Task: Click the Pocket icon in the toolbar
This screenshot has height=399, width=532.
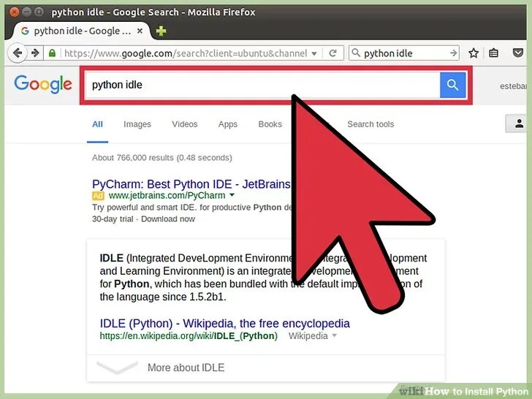Action: pos(517,53)
